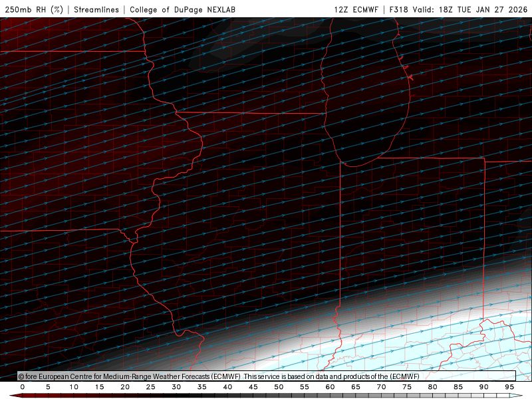Click colorbar label "65"
532x399 pixels.
tap(356, 387)
